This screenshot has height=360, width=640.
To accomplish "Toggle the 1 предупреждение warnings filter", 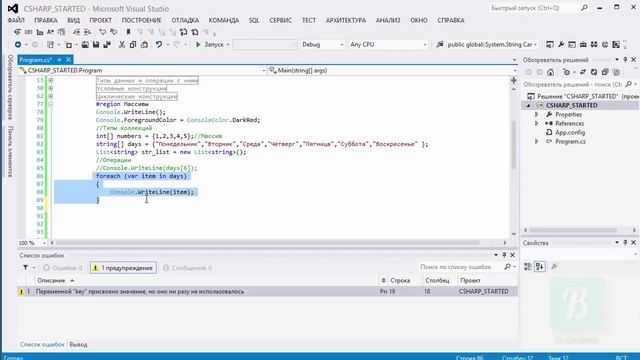I will pos(123,268).
